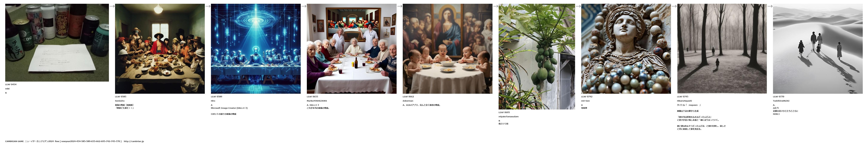
Task: Click the arrow leading to the babies' supper image
Action: click(400, 6)
